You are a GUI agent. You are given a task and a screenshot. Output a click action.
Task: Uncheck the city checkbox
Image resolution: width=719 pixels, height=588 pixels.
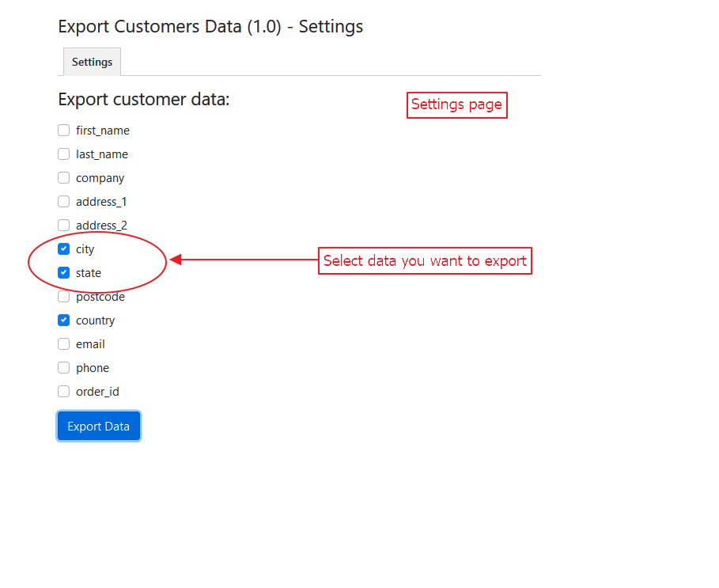point(64,249)
